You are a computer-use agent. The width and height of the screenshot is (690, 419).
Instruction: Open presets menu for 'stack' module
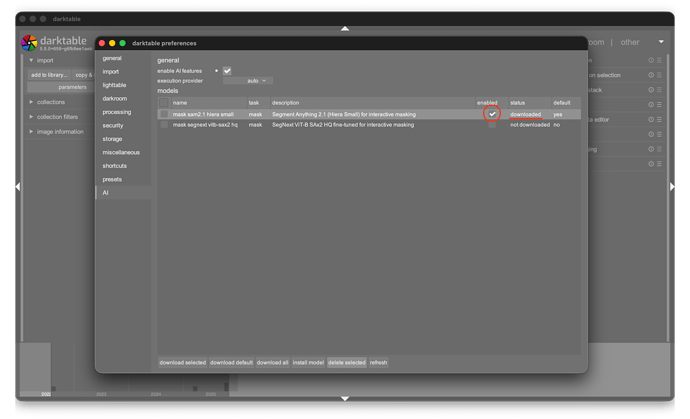click(x=659, y=90)
